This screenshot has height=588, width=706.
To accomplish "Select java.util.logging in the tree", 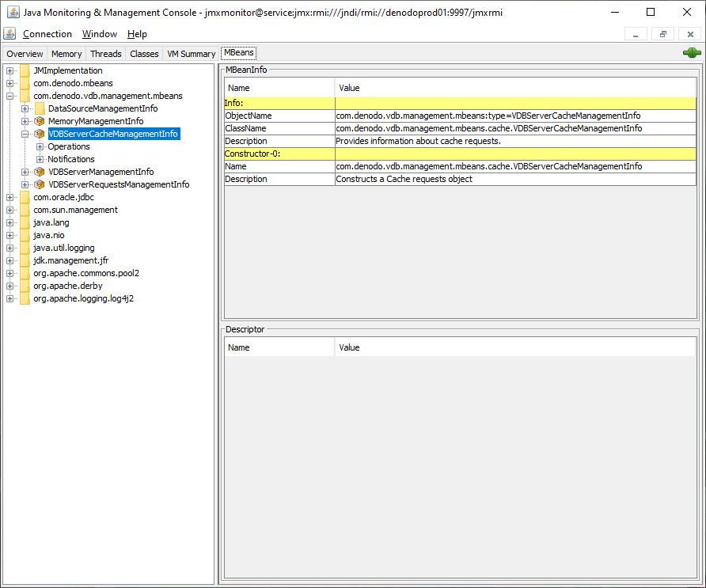I will tap(64, 248).
